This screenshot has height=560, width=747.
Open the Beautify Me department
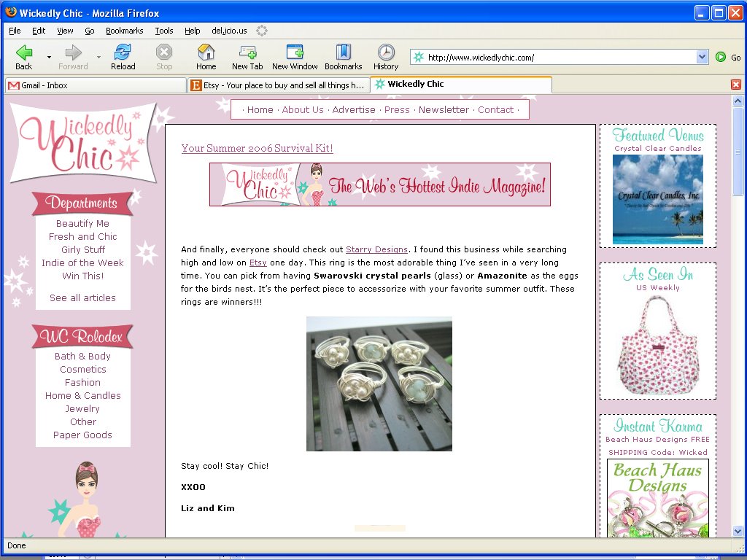pyautogui.click(x=82, y=223)
